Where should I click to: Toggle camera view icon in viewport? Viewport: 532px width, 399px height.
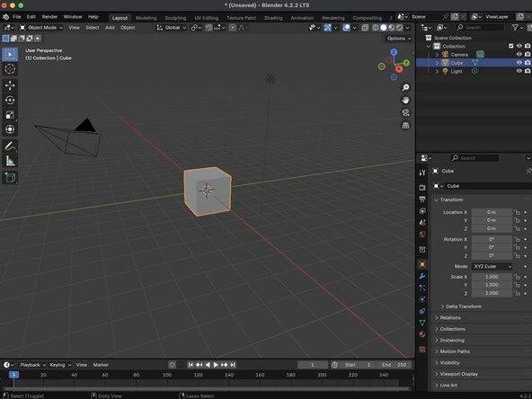coord(405,112)
